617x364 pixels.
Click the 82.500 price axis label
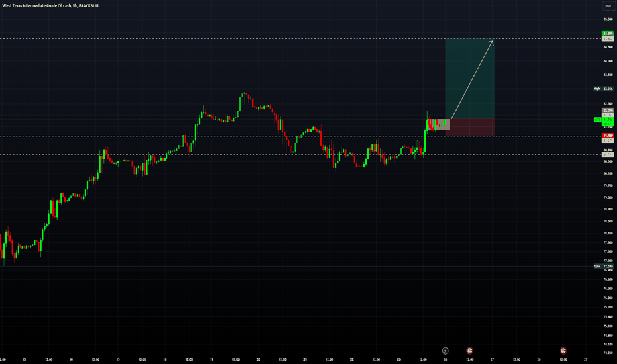pyautogui.click(x=608, y=103)
